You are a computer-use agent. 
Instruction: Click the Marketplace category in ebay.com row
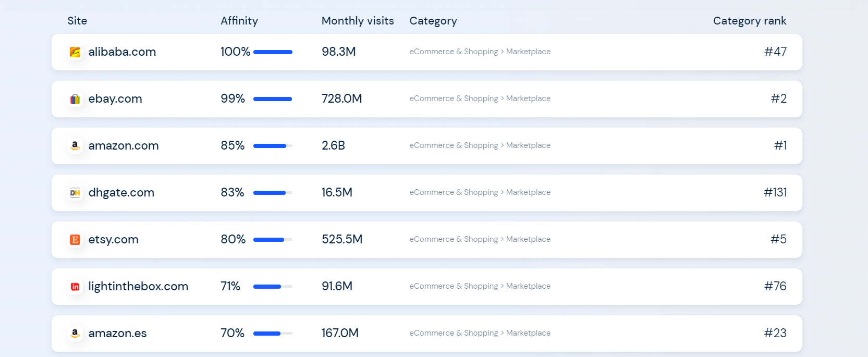(528, 99)
